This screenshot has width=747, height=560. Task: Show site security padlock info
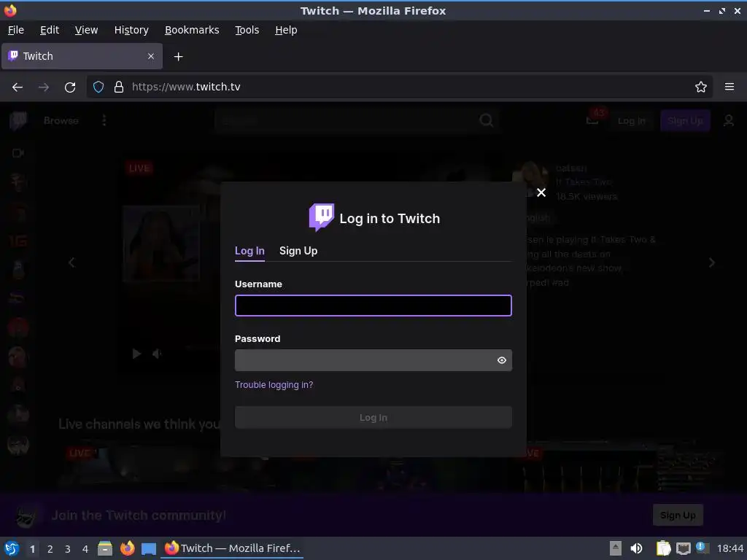[119, 87]
